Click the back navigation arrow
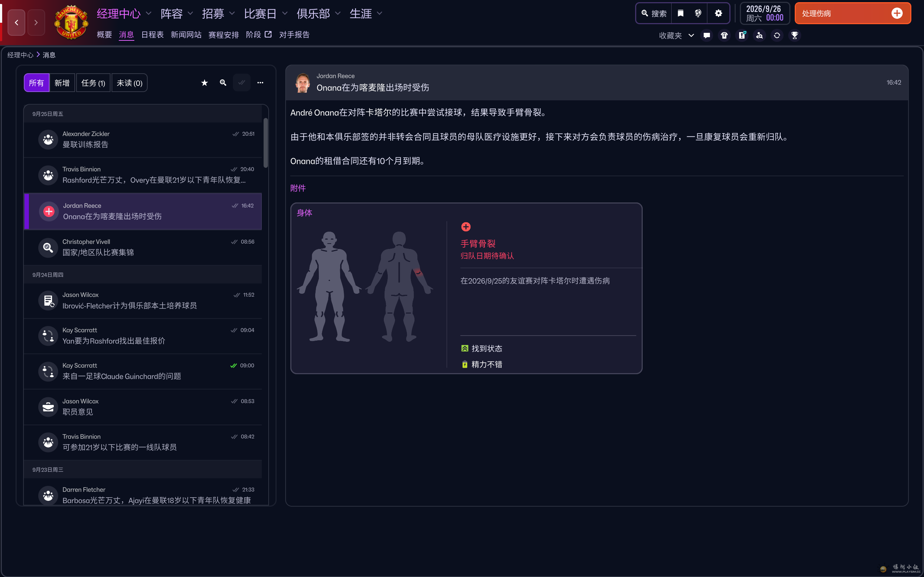This screenshot has height=577, width=924. [16, 22]
